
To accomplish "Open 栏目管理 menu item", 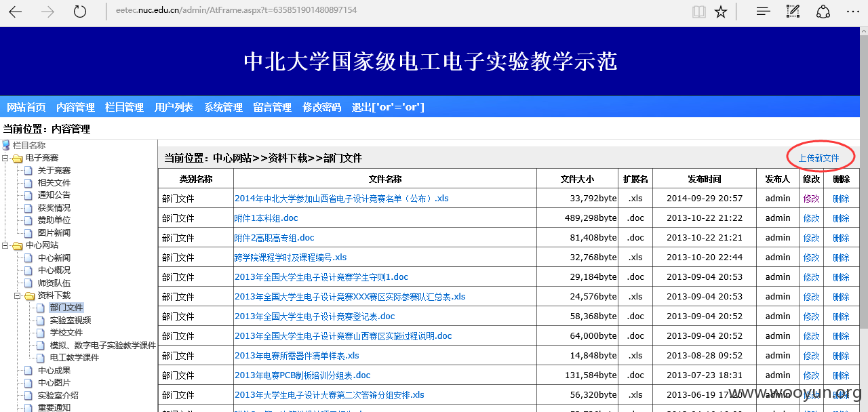I will [x=124, y=107].
